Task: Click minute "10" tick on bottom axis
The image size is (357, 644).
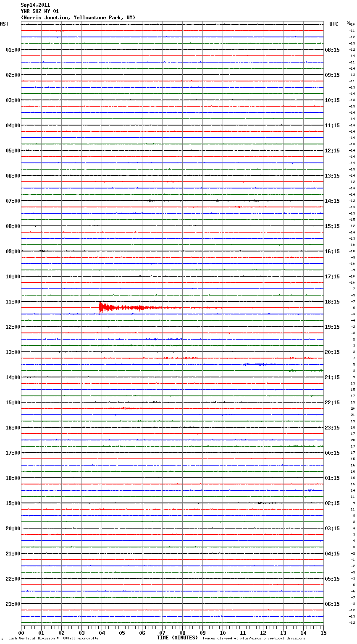Action: pos(223,633)
